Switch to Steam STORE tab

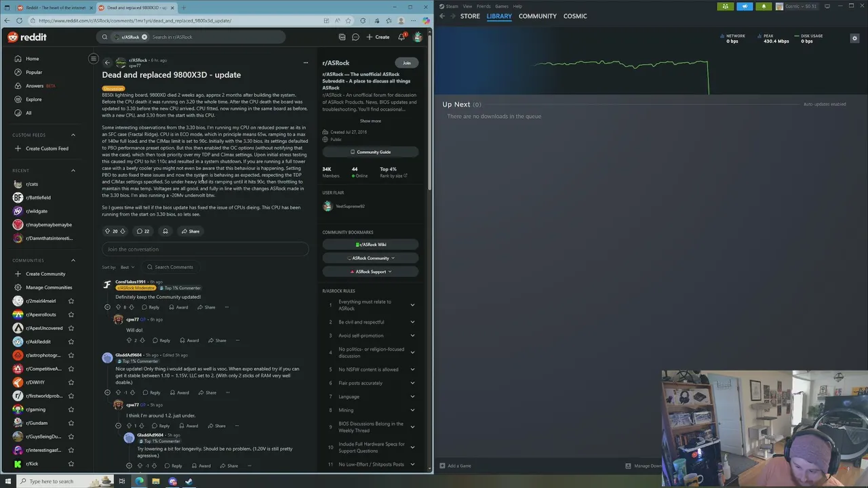tap(470, 16)
